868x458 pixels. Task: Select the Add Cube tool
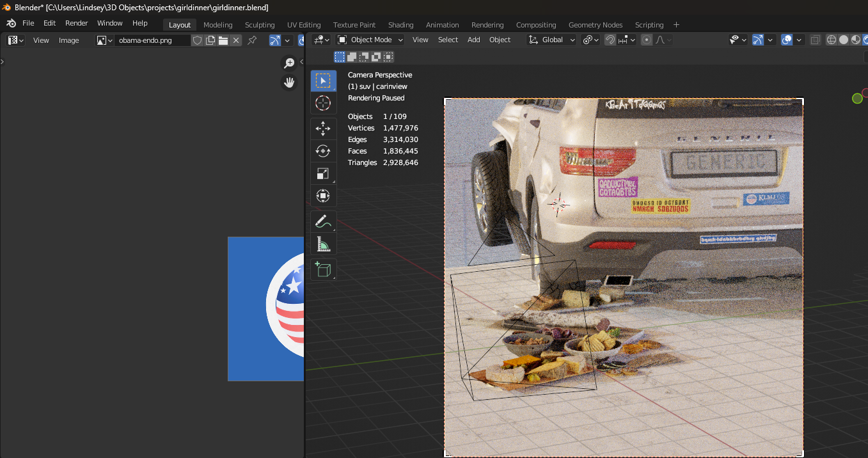pyautogui.click(x=323, y=269)
